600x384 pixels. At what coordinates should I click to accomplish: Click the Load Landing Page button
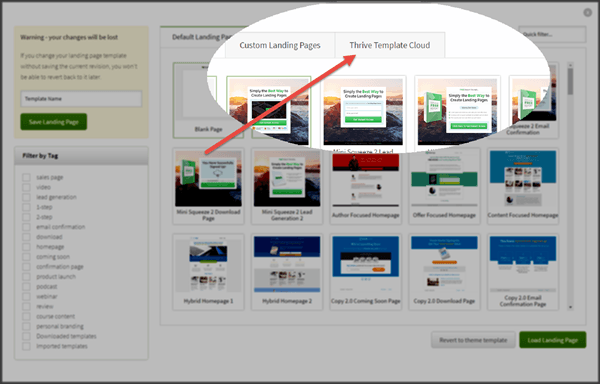pyautogui.click(x=553, y=340)
